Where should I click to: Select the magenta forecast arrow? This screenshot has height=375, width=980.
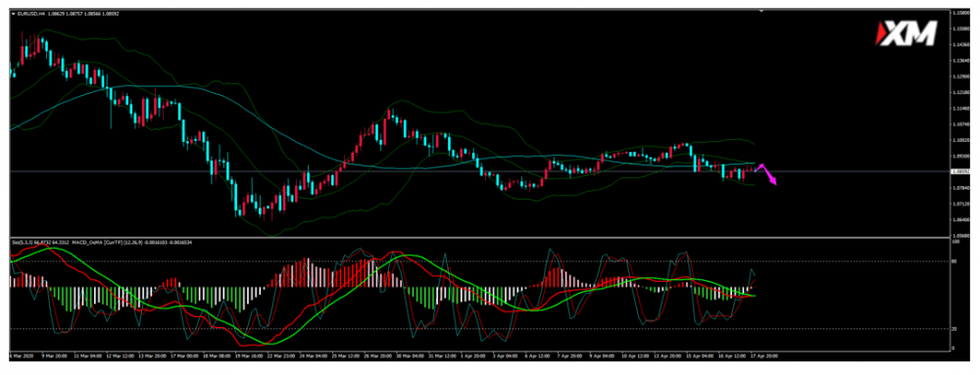point(767,173)
